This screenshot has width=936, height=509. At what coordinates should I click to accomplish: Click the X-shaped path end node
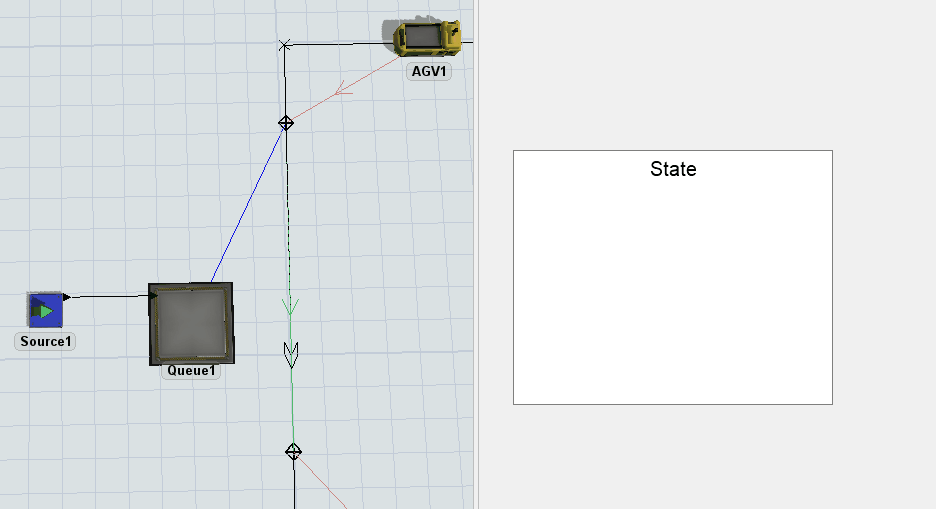285,45
